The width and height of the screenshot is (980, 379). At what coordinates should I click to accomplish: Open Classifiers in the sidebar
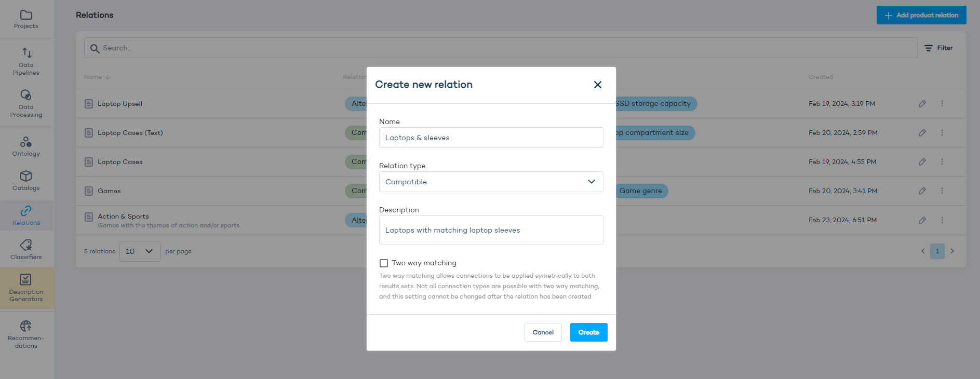pyautogui.click(x=26, y=246)
